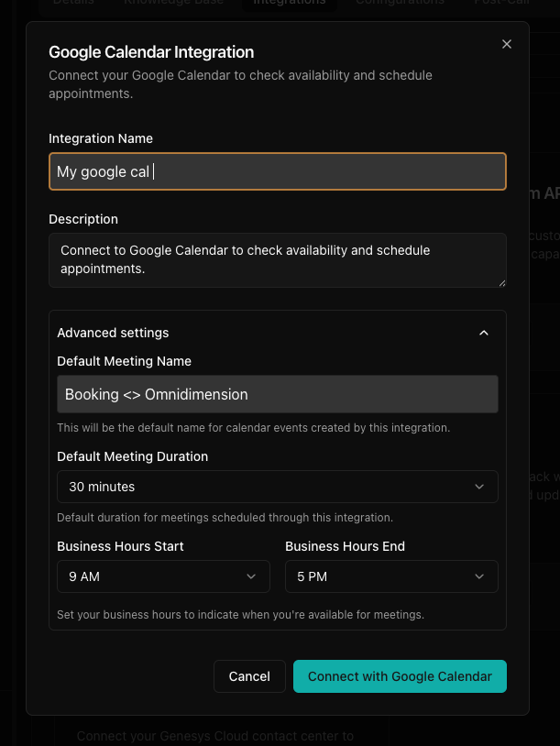560x746 pixels.
Task: Edit the Default Meeting Name field
Action: coord(278,394)
